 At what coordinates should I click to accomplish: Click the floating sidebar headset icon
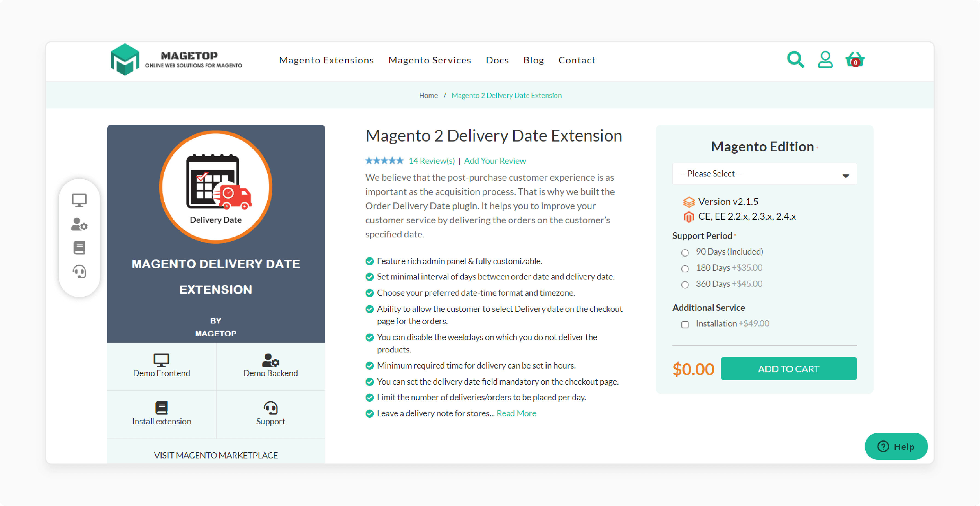tap(79, 271)
